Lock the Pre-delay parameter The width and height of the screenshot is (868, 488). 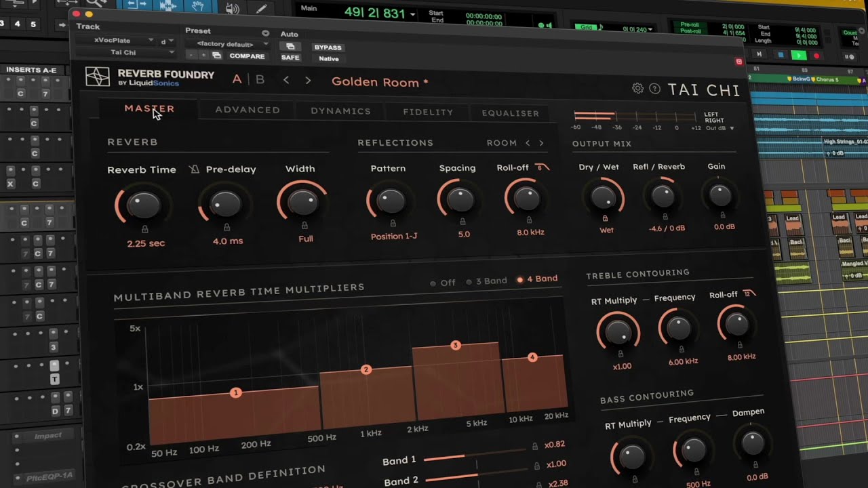[226, 228]
